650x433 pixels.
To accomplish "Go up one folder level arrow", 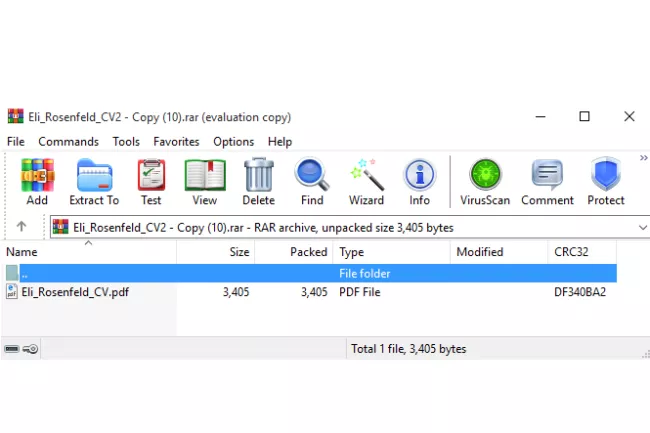I will [x=22, y=226].
